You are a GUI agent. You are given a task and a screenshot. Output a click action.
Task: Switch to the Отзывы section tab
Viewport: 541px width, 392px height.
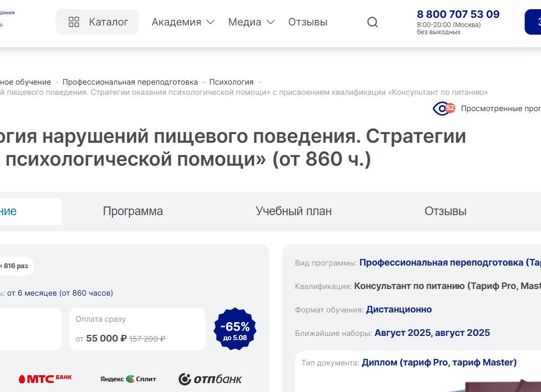(x=446, y=211)
